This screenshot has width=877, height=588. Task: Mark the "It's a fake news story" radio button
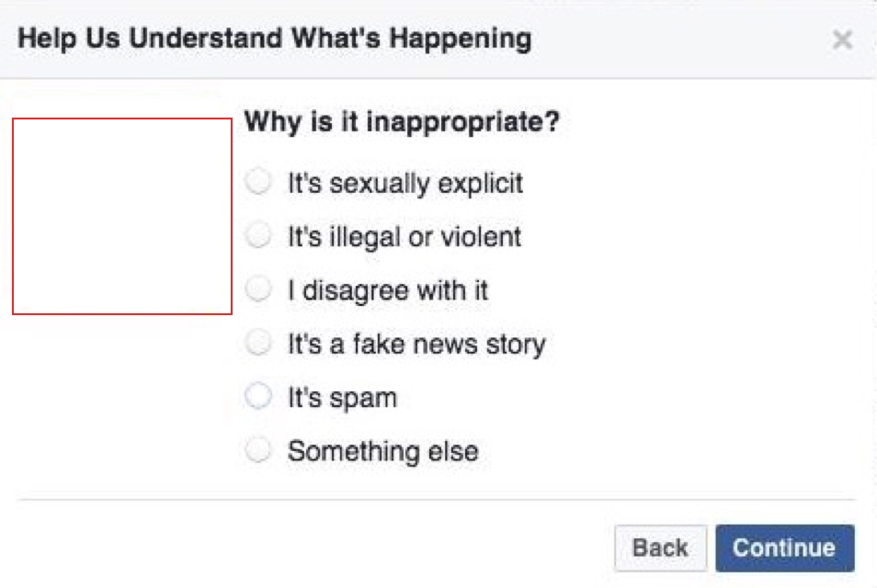(258, 343)
